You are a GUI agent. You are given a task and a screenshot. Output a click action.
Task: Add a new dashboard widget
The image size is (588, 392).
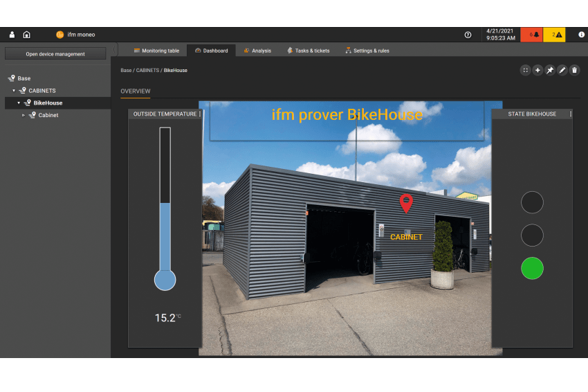coord(538,70)
